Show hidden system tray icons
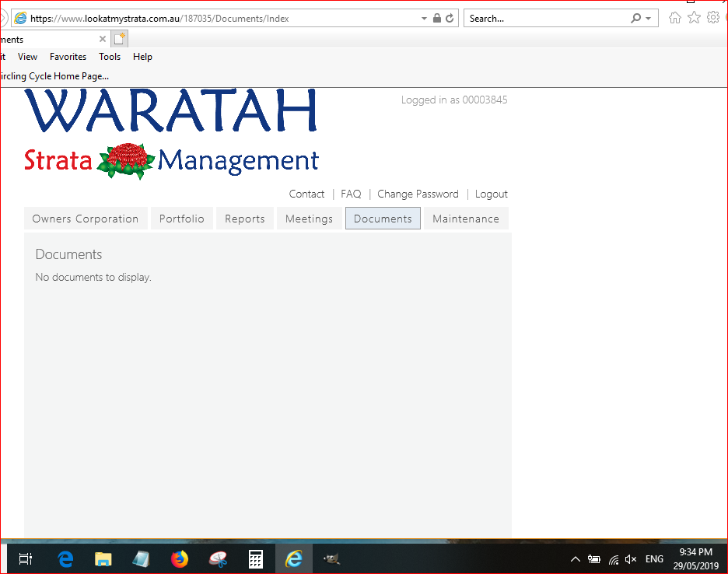 (576, 559)
